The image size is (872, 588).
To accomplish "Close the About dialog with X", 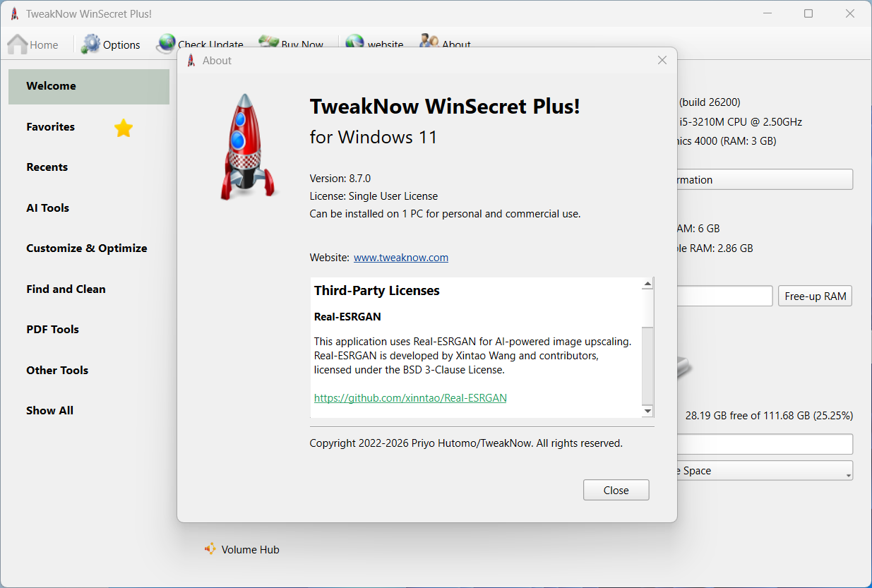I will click(x=662, y=60).
